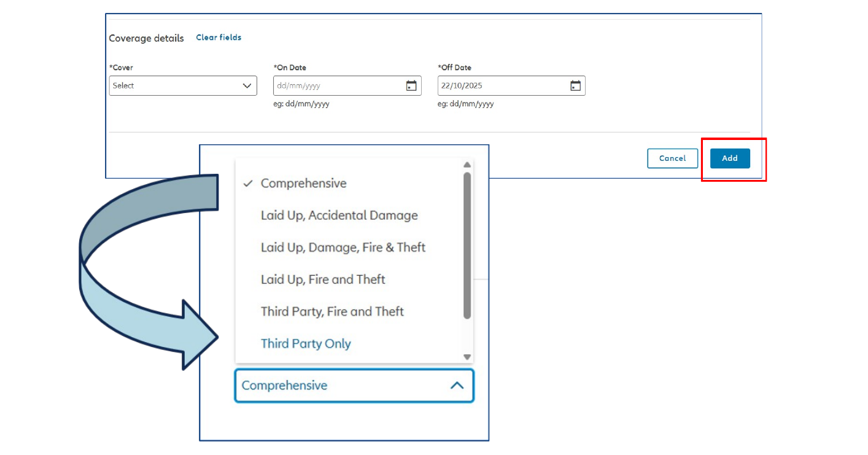Image resolution: width=868 pixels, height=455 pixels.
Task: Click the *On Date field label
Action: [x=290, y=68]
